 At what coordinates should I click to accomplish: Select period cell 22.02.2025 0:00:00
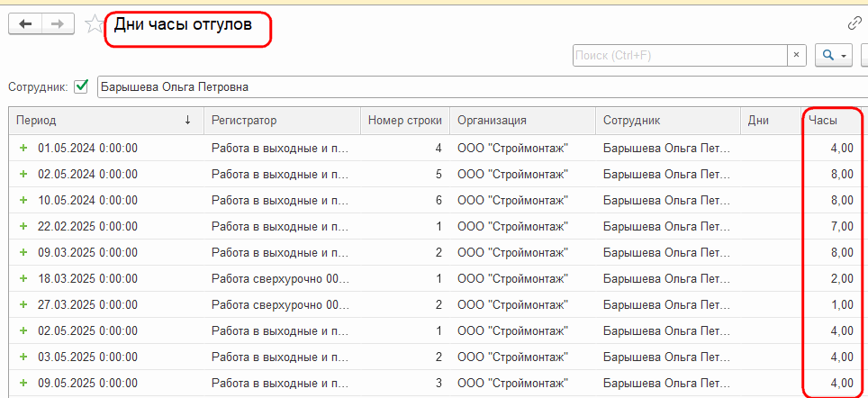tap(87, 226)
